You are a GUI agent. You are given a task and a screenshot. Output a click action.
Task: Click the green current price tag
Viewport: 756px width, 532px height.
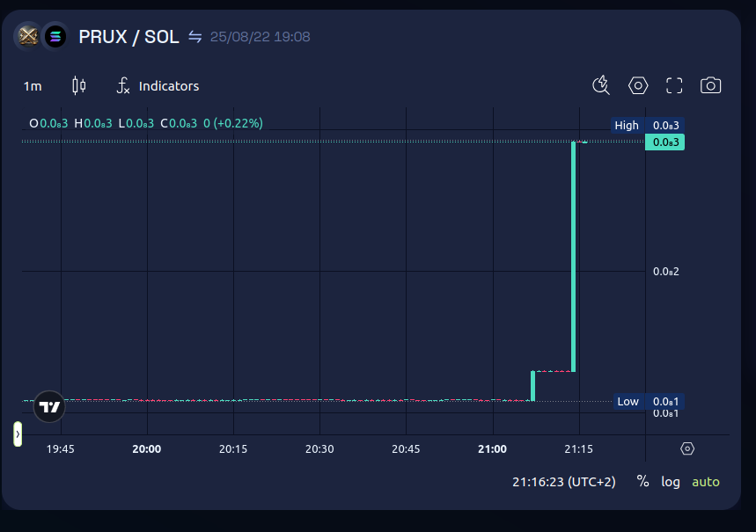tap(664, 142)
